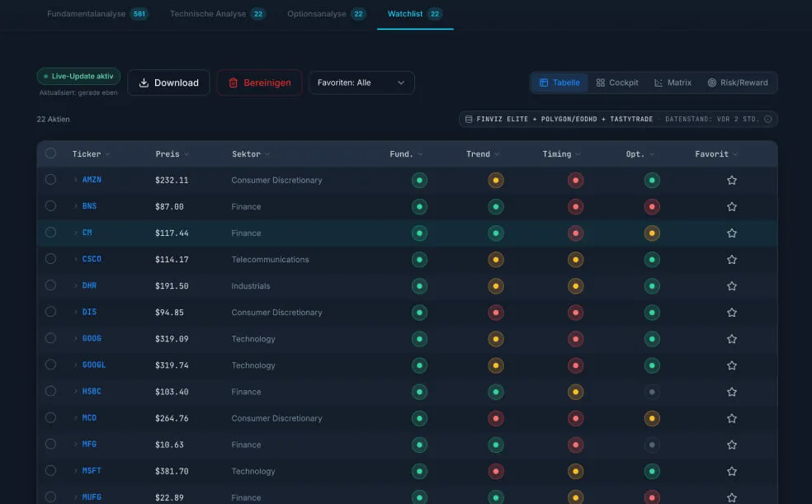Select the AMZN row checkbox
812x504 pixels.
coord(50,179)
